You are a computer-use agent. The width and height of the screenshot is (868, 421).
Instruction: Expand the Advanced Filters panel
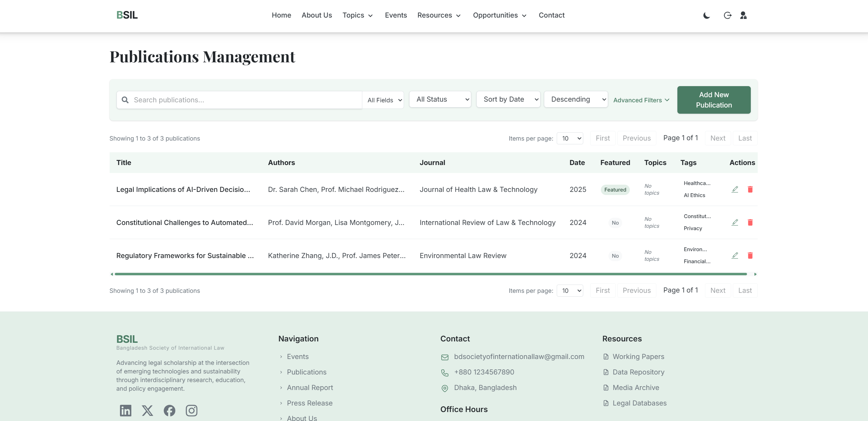click(641, 100)
